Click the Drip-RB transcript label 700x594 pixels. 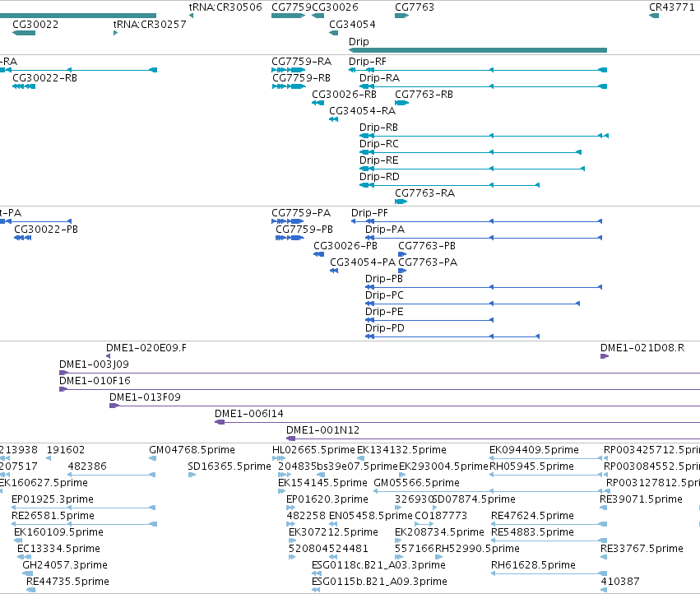click(x=378, y=128)
